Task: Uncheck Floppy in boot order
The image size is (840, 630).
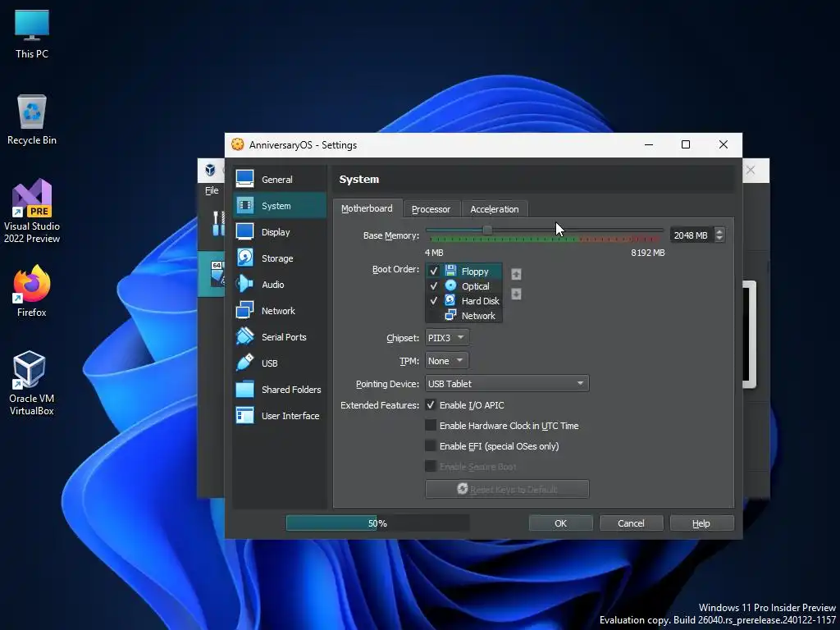Action: pos(434,271)
